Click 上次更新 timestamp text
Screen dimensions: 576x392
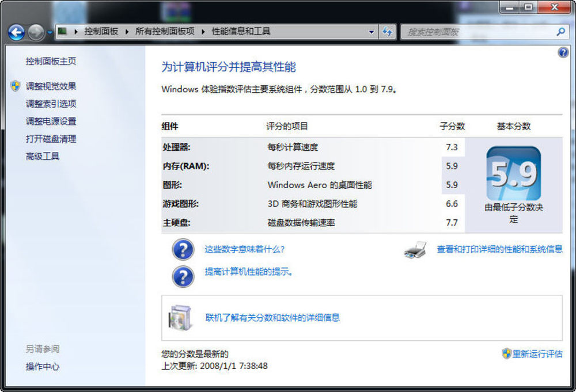214,366
